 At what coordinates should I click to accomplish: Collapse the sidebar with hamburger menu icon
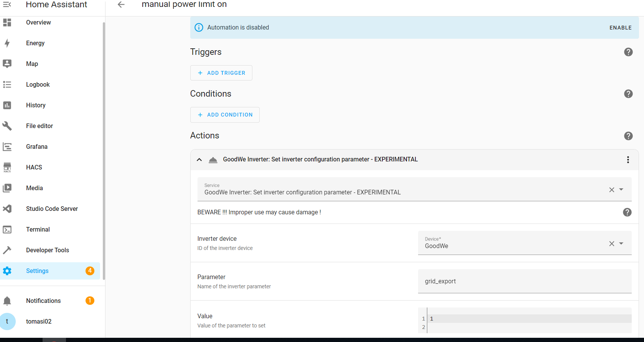(x=7, y=4)
